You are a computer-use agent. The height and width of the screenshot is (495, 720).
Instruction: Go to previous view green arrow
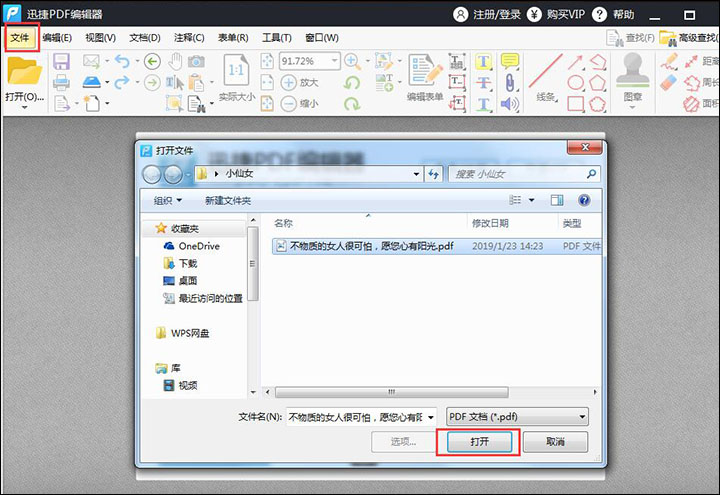click(x=152, y=61)
